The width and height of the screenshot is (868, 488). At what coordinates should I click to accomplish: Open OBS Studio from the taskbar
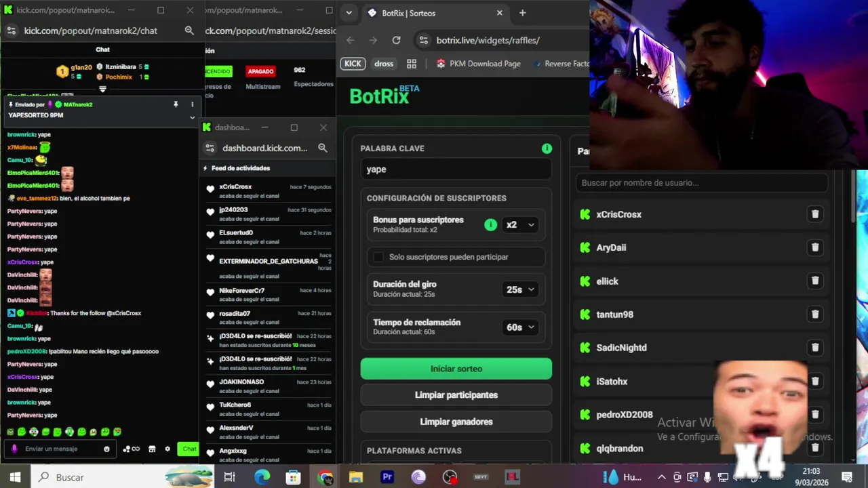click(450, 477)
